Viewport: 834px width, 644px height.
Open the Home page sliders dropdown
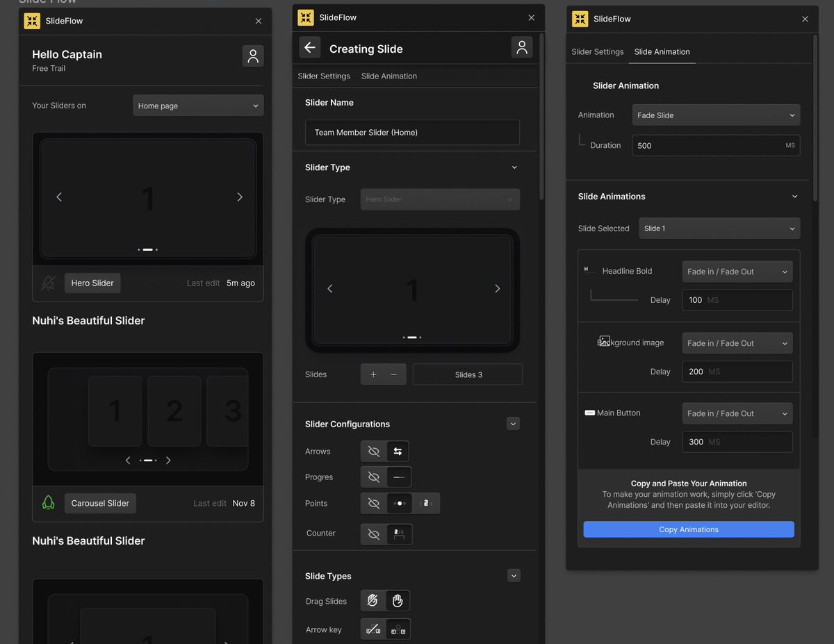click(197, 105)
